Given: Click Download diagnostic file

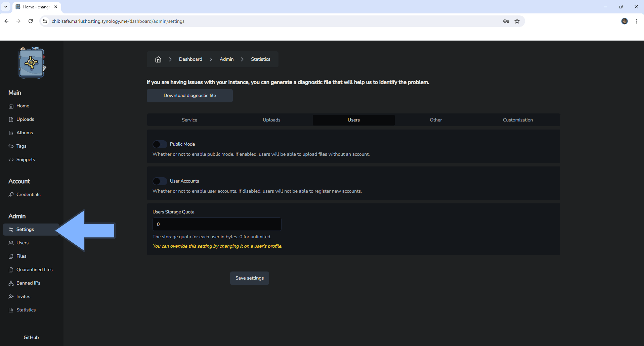Looking at the screenshot, I should [x=189, y=95].
